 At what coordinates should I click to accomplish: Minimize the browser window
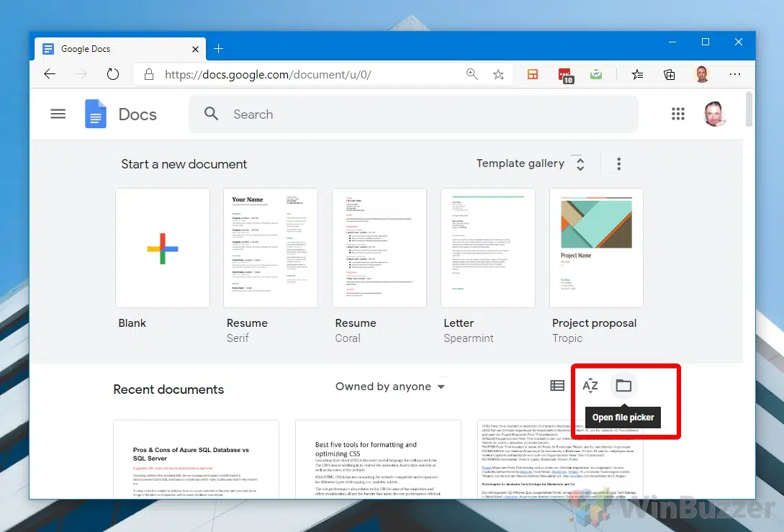[672, 42]
